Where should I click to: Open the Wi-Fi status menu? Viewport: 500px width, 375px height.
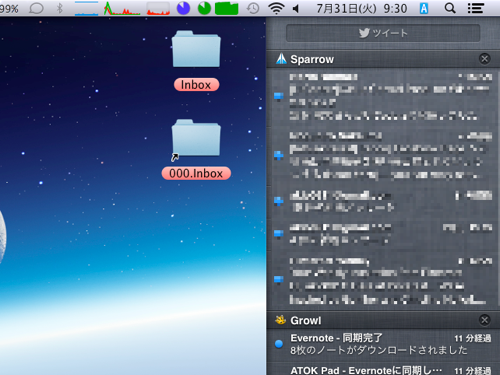pos(276,8)
